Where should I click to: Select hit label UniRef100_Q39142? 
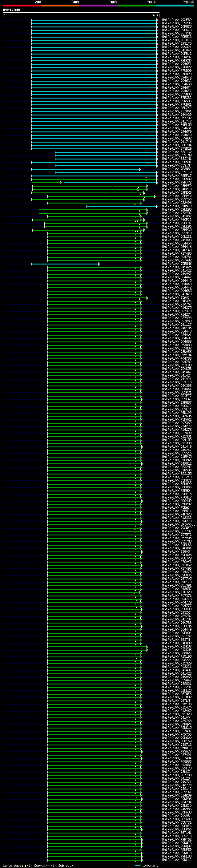[177, 789]
